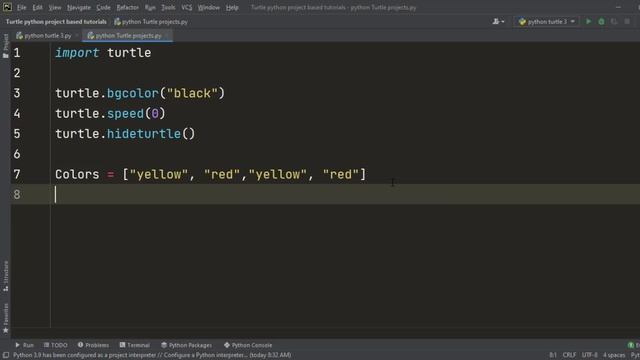Image resolution: width=640 pixels, height=360 pixels.
Task: Open the Tools menu
Action: (x=168, y=7)
